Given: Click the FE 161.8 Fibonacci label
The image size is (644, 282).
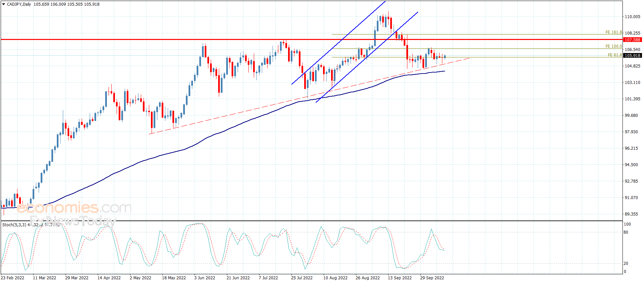Looking at the screenshot, I should pyautogui.click(x=613, y=32).
